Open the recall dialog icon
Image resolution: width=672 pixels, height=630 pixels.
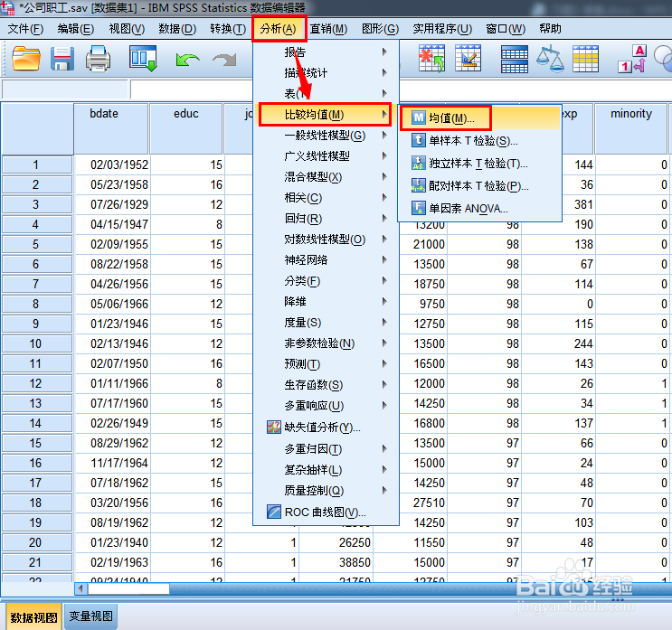tap(143, 58)
